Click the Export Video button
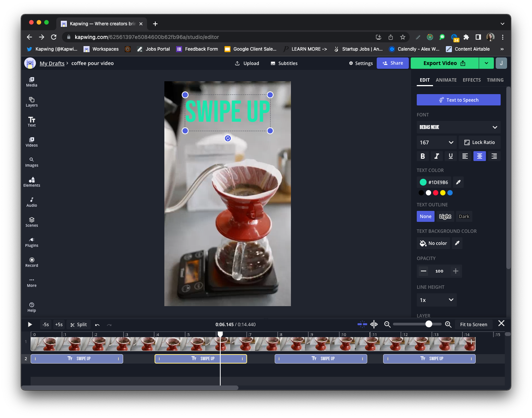Image resolution: width=532 pixels, height=418 pixels. 444,63
